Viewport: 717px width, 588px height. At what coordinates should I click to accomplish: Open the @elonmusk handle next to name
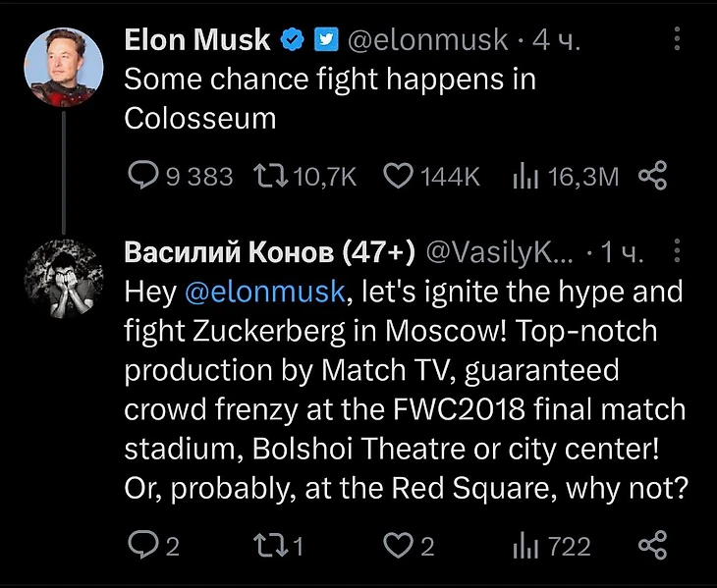pos(429,40)
